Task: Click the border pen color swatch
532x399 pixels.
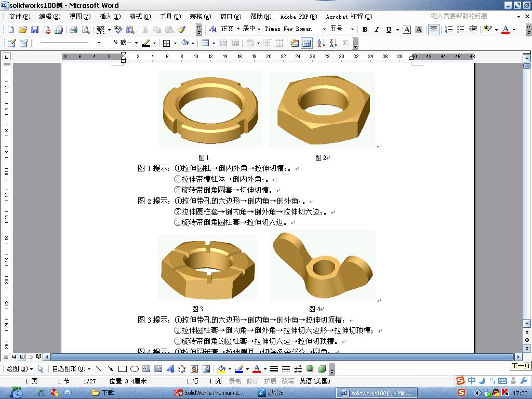Action: [x=146, y=44]
